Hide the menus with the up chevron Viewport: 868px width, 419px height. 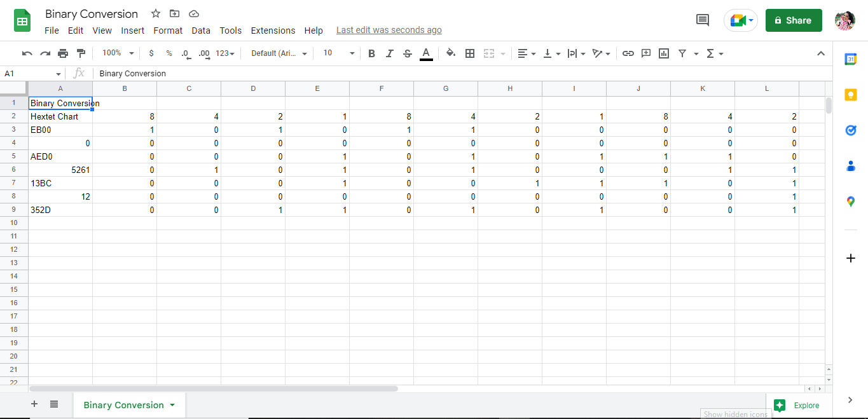point(821,53)
